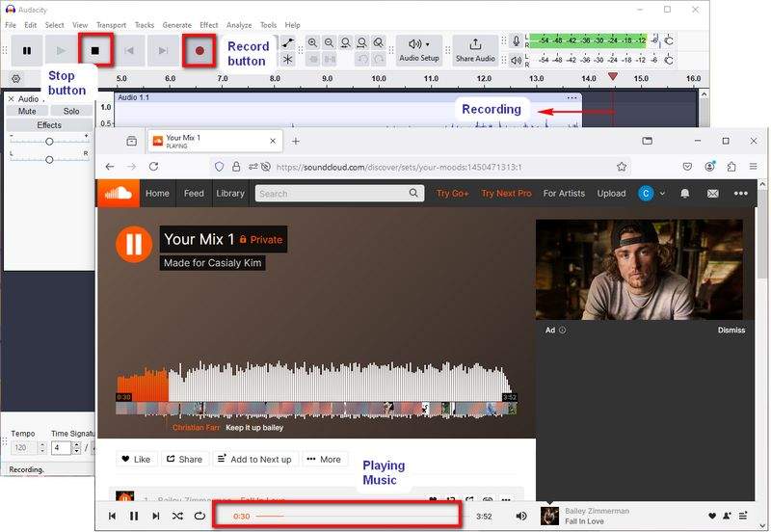Screen dimensions: 771x532
Task: Open the Audio Setup dropdown in Audacity
Action: pyautogui.click(x=419, y=50)
